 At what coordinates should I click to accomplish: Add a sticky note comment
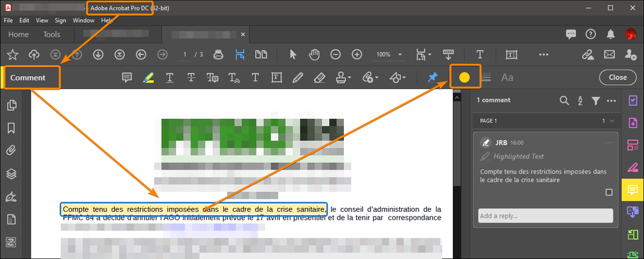coord(127,78)
